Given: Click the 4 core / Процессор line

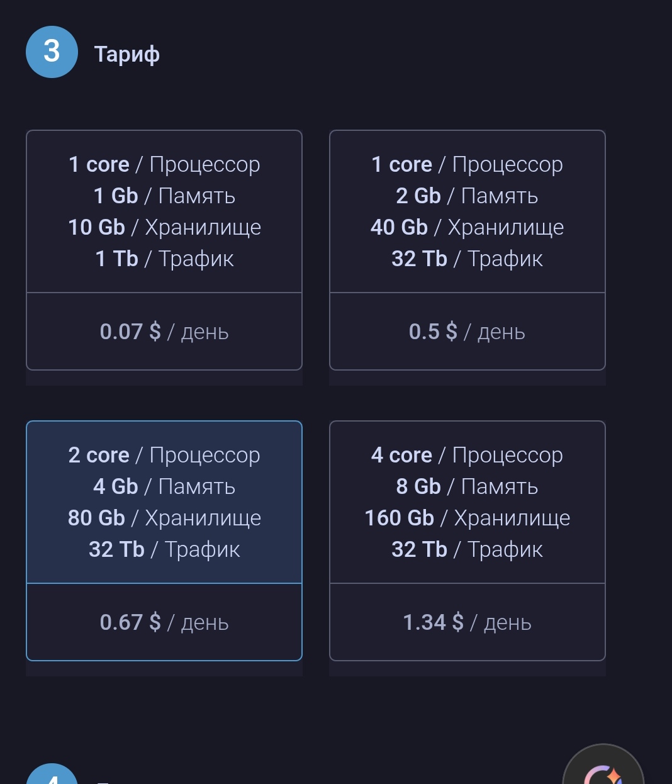Looking at the screenshot, I should point(468,455).
